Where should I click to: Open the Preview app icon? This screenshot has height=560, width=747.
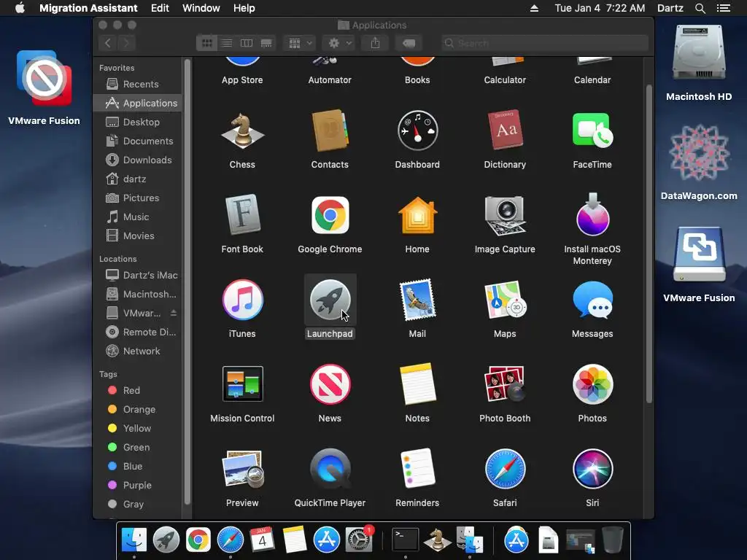(242, 469)
